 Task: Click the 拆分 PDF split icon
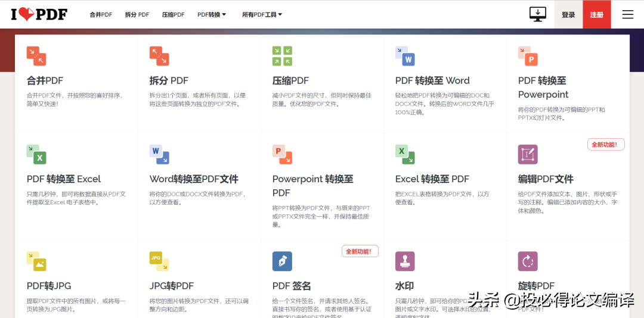point(159,56)
